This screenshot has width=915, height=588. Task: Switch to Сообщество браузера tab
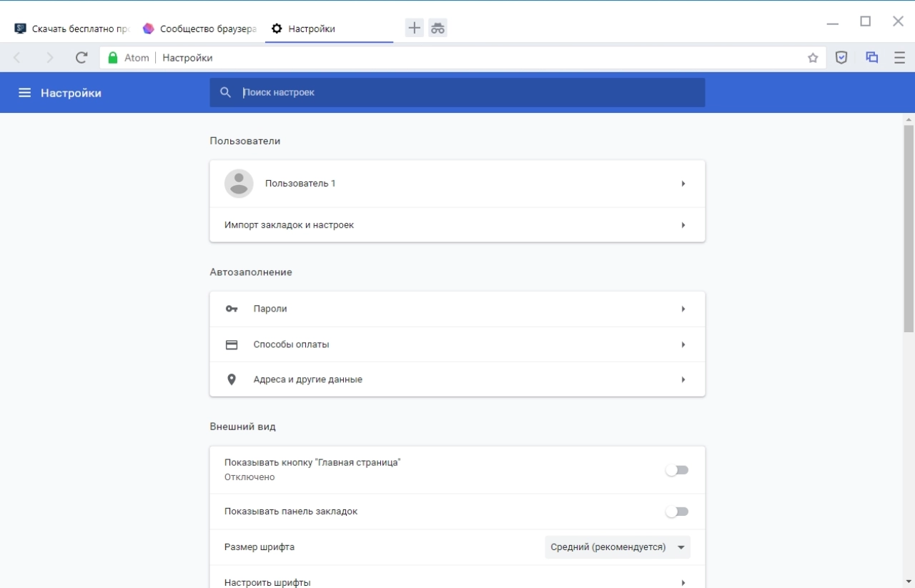tap(200, 29)
